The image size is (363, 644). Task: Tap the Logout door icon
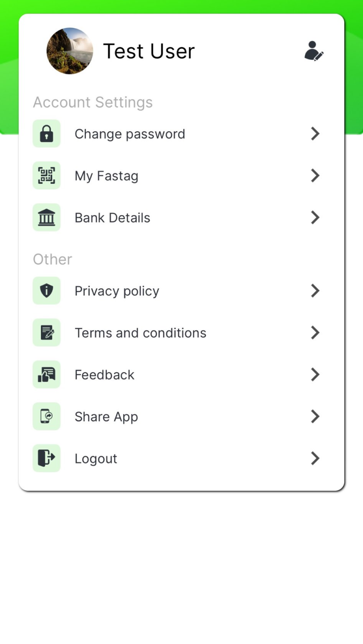pyautogui.click(x=46, y=458)
